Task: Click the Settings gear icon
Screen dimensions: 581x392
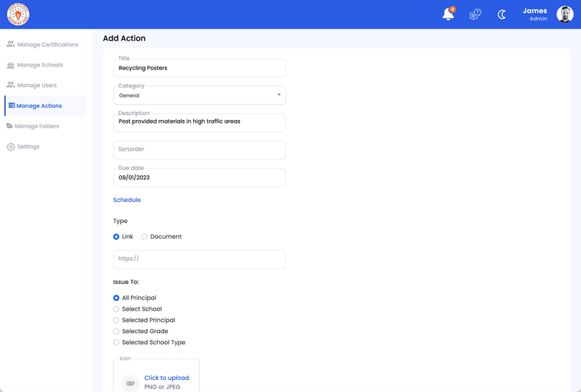Action: 11,147
